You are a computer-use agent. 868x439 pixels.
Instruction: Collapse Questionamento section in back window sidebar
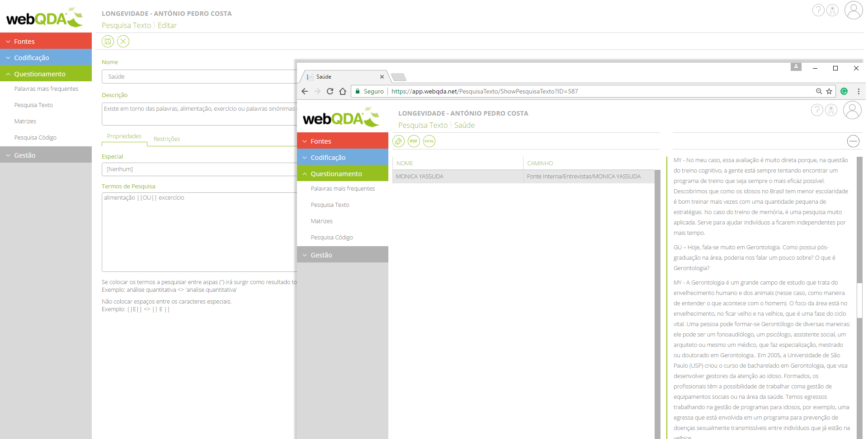pyautogui.click(x=46, y=74)
